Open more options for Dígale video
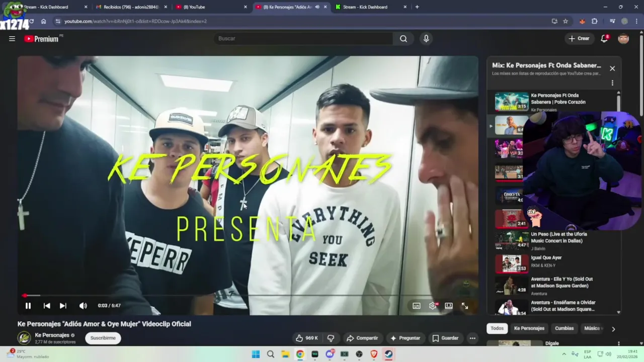Image resolution: width=644 pixels, height=362 pixels. click(618, 344)
